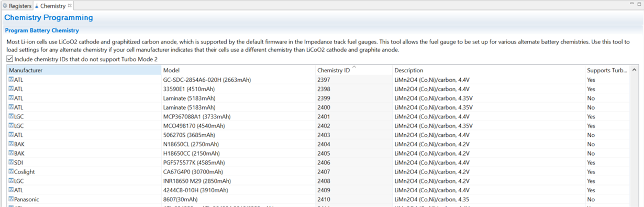Viewport: 644px width, 207px height.
Task: Click the icon on LGC chemistry 2401 row
Action: click(x=11, y=116)
